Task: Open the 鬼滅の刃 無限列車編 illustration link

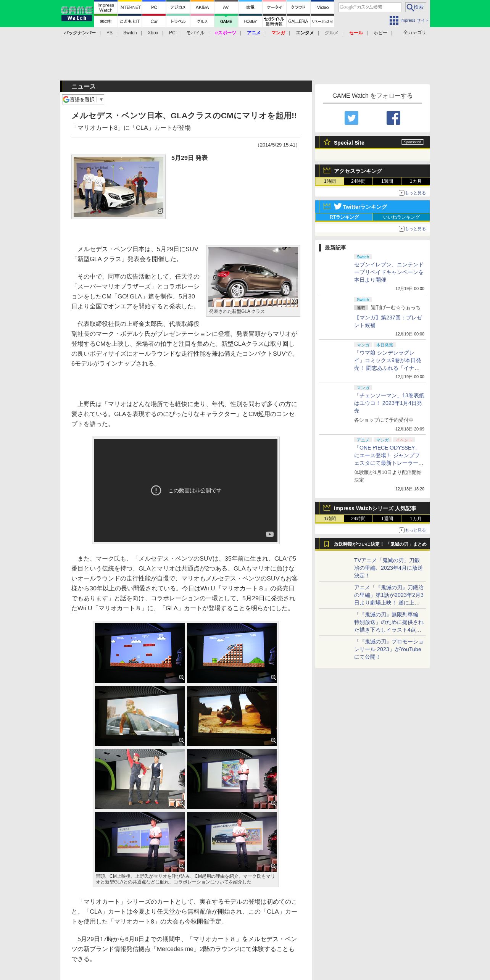Action: coord(389,622)
